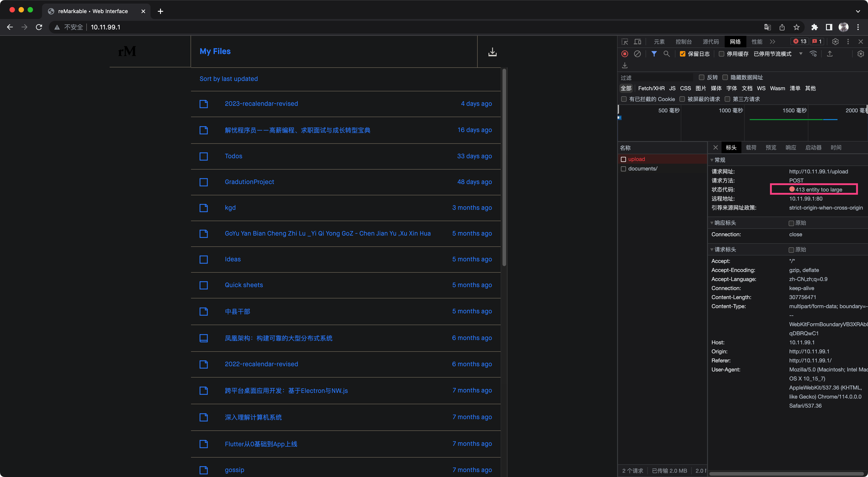Switch to the 源代码 tab
The height and width of the screenshot is (477, 868).
coord(711,41)
